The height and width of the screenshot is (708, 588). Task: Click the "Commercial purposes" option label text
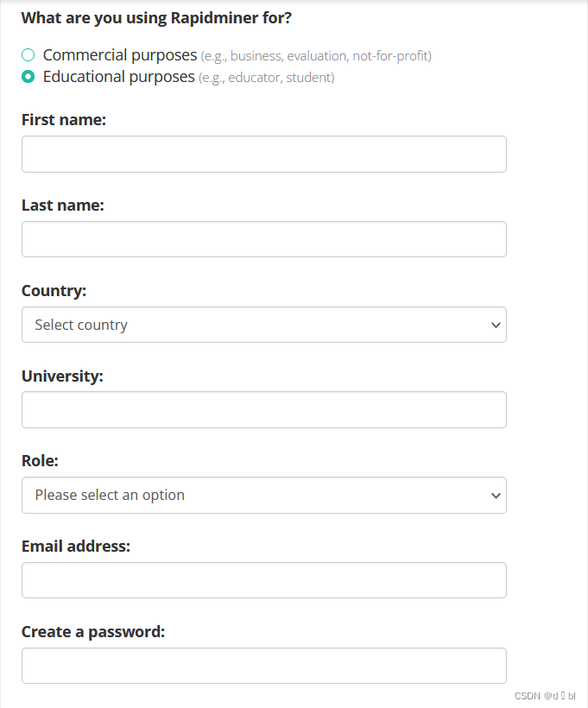pyautogui.click(x=120, y=55)
